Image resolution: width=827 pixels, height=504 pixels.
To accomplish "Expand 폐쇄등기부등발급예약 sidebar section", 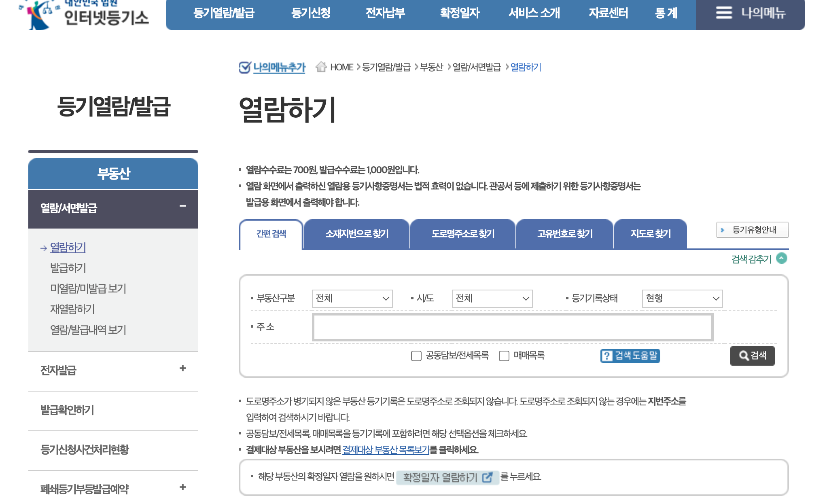I will click(183, 487).
